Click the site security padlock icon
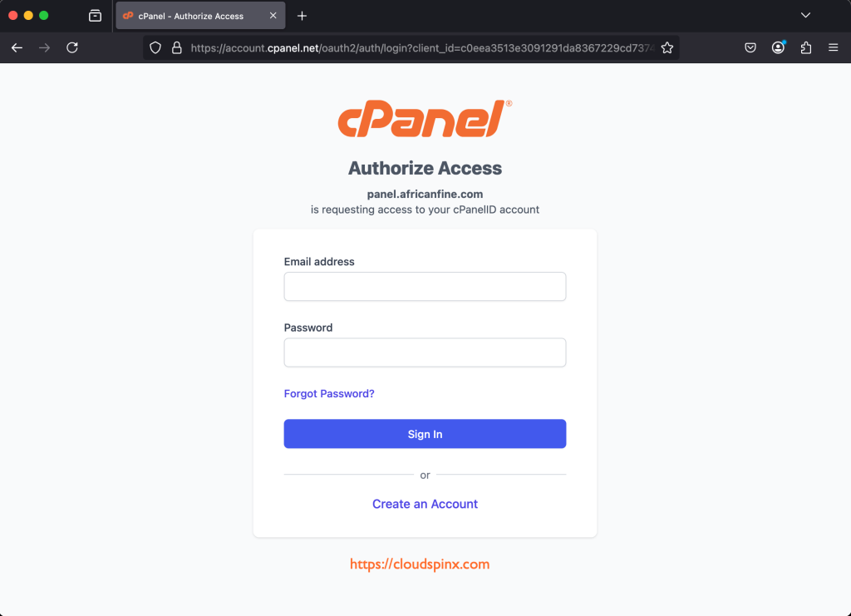Screen dimensions: 851x616 pyautogui.click(x=176, y=48)
